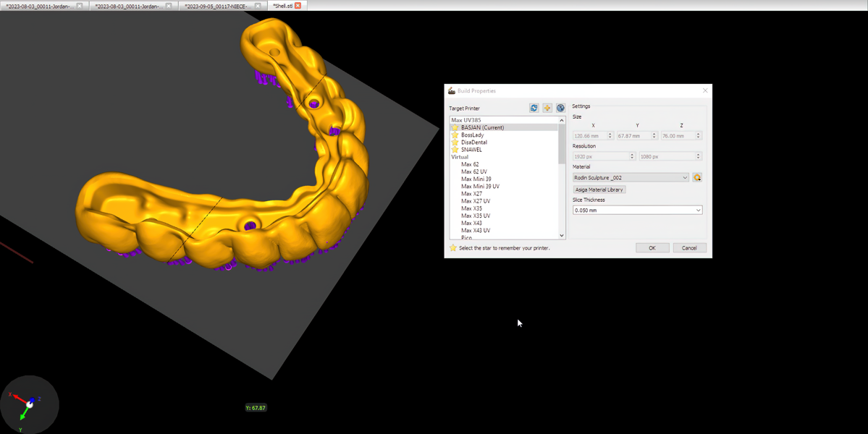This screenshot has height=434, width=868.
Task: Click the material settings icon beside Rodin Sculpture
Action: (697, 177)
